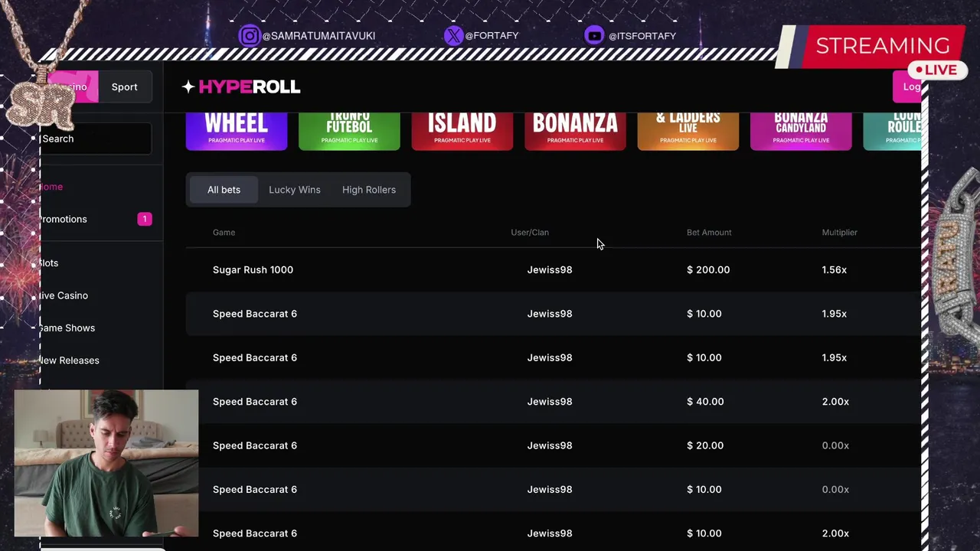Switch to the High Rollers tab
This screenshot has height=551, width=980.
[369, 190]
